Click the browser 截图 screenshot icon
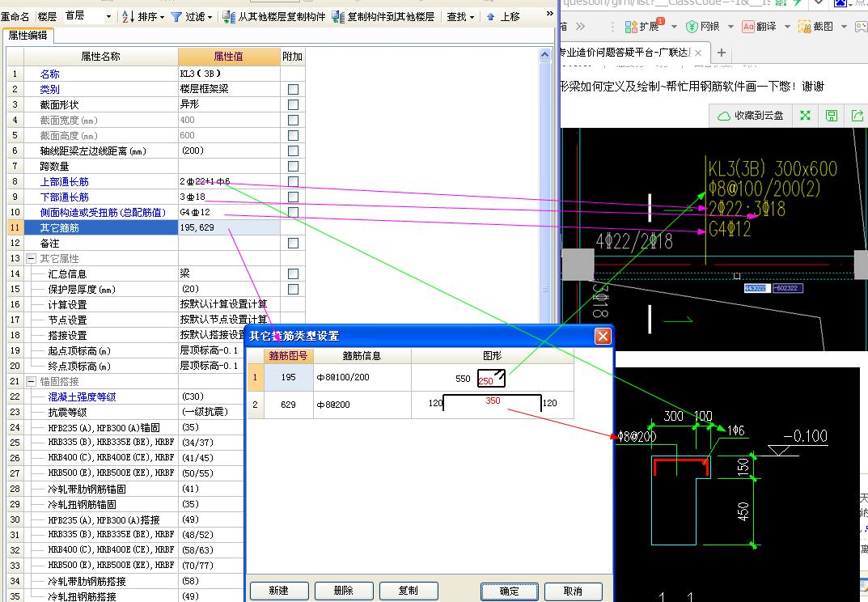Screen dimensions: 868x602 (x=804, y=26)
